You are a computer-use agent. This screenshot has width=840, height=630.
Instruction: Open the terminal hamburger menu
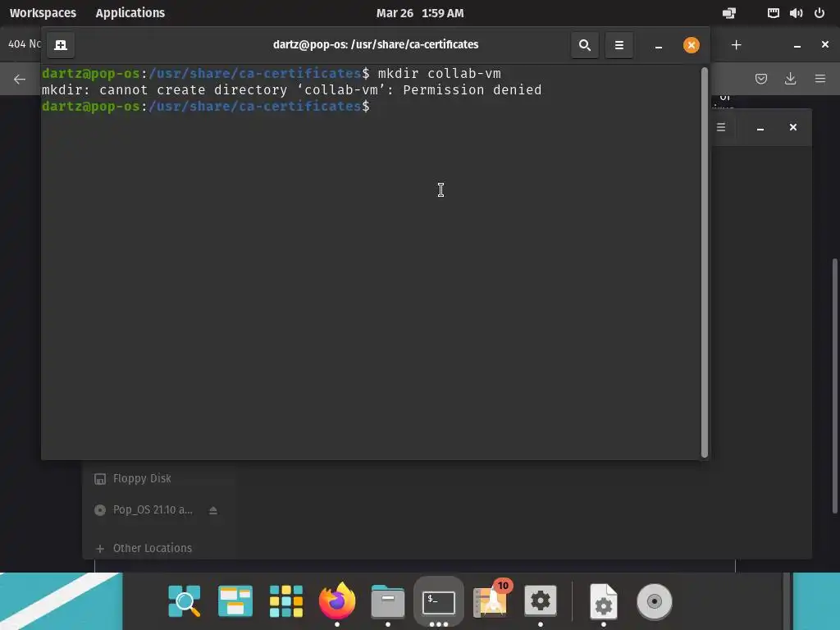click(x=619, y=45)
